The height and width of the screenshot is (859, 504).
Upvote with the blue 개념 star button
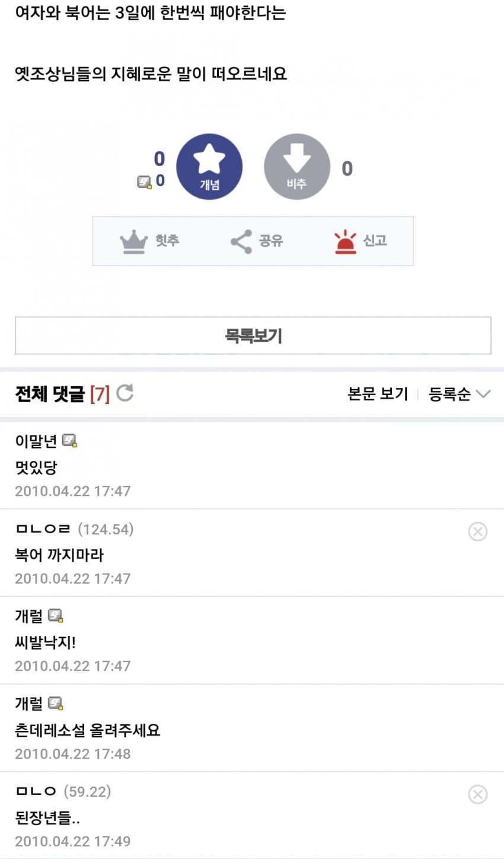coord(209,167)
